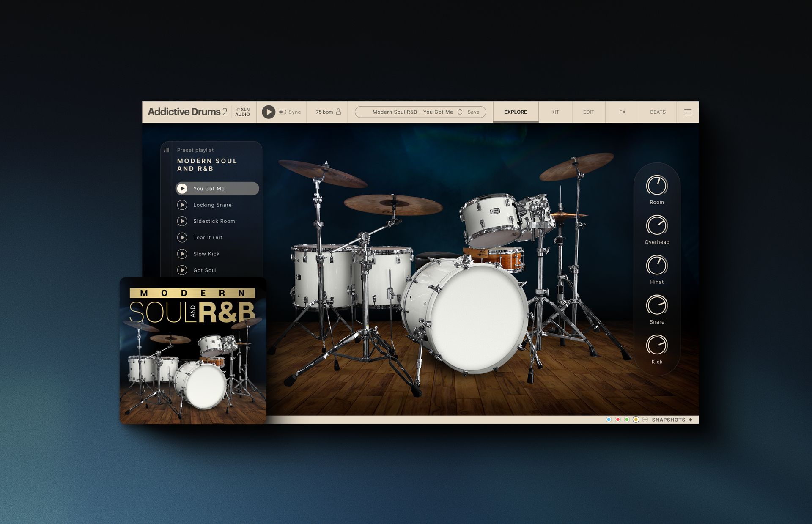Click the MODERN SOUL AND R&B playlist title

pos(207,165)
